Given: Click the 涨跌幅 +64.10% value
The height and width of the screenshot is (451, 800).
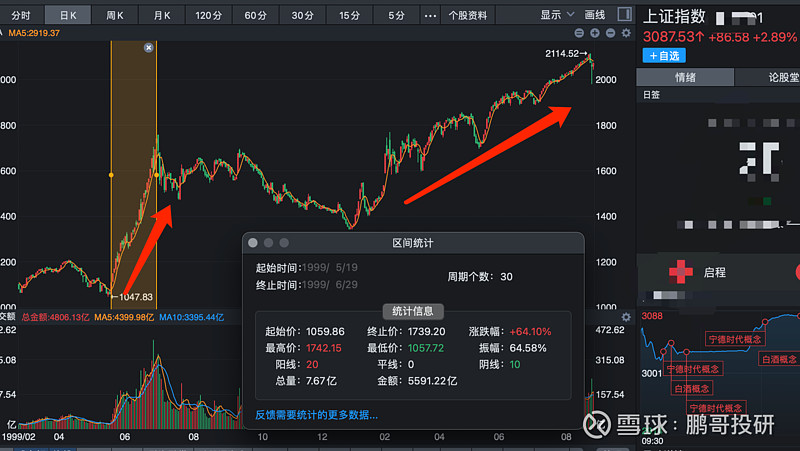Looking at the screenshot, I should 530,332.
